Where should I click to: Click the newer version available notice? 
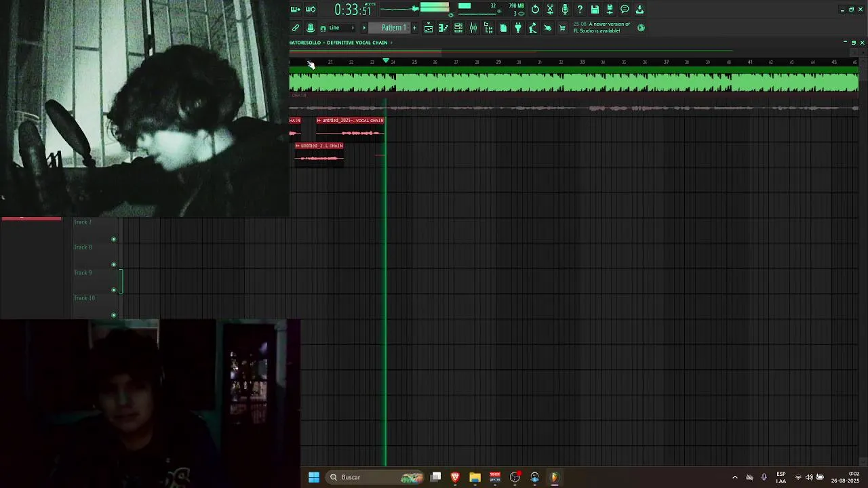[601, 27]
